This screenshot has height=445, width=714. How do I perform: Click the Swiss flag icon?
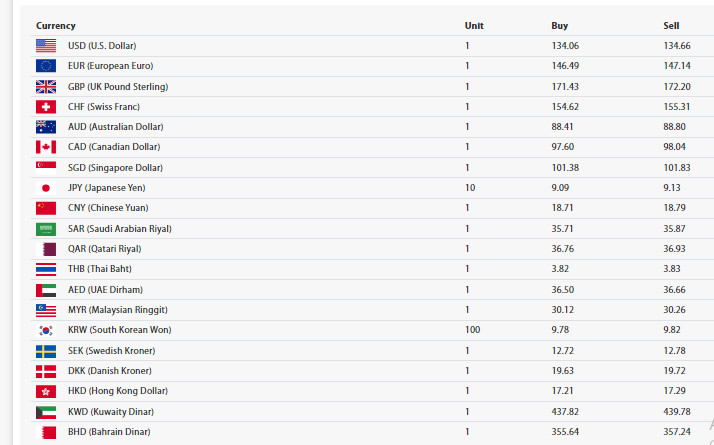(x=46, y=107)
